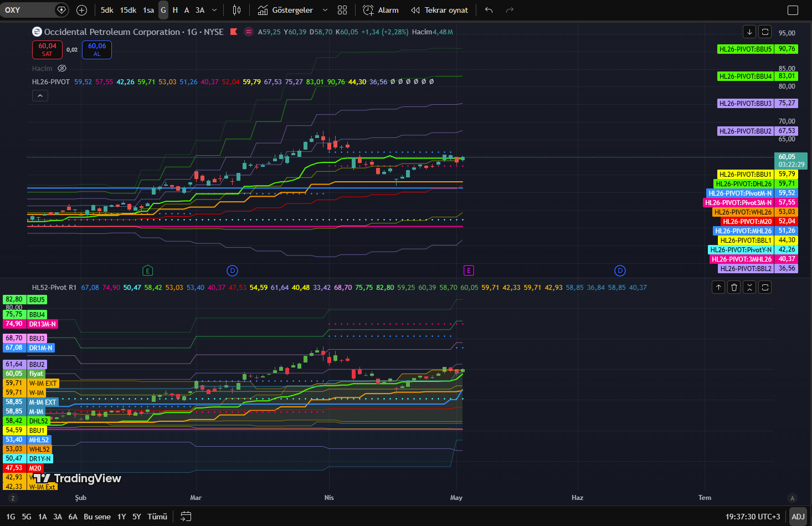Image resolution: width=812 pixels, height=526 pixels.
Task: Click the Tekrar oynat replay button
Action: coord(439,10)
